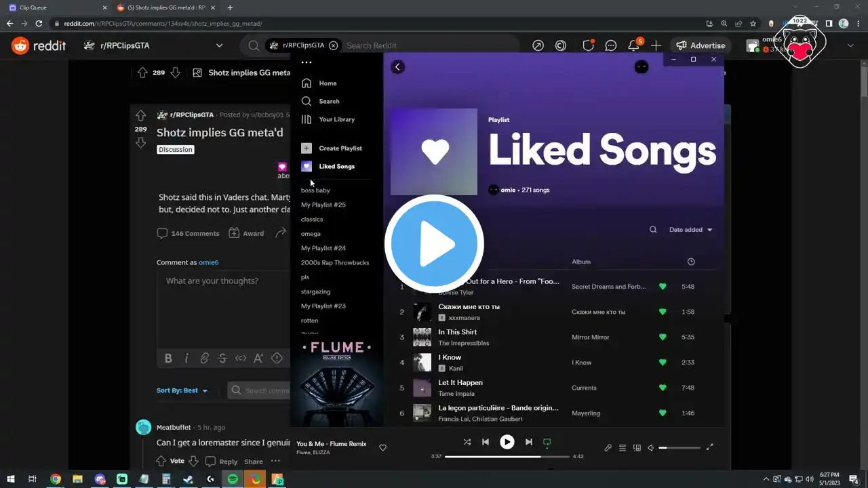Go to Home in the Spotify sidebar
The image size is (868, 488).
[x=319, y=83]
